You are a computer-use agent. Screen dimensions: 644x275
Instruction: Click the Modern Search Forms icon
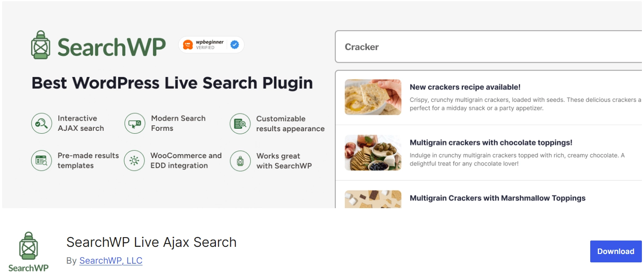135,123
